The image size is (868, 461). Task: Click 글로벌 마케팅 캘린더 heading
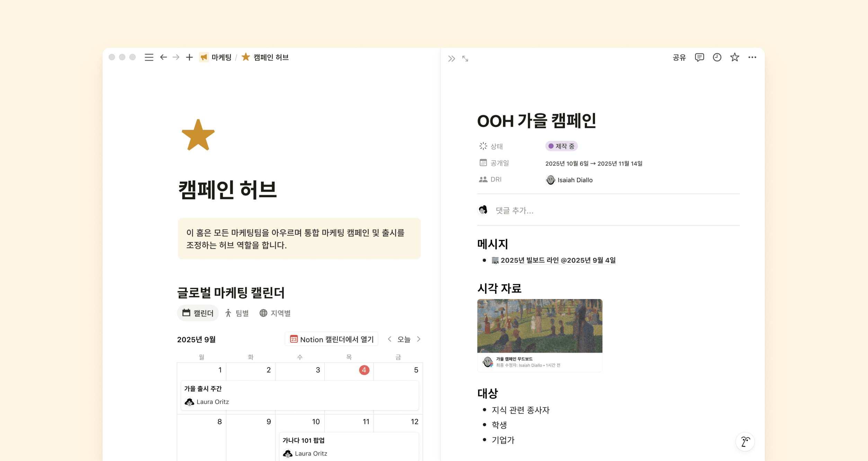(x=231, y=293)
